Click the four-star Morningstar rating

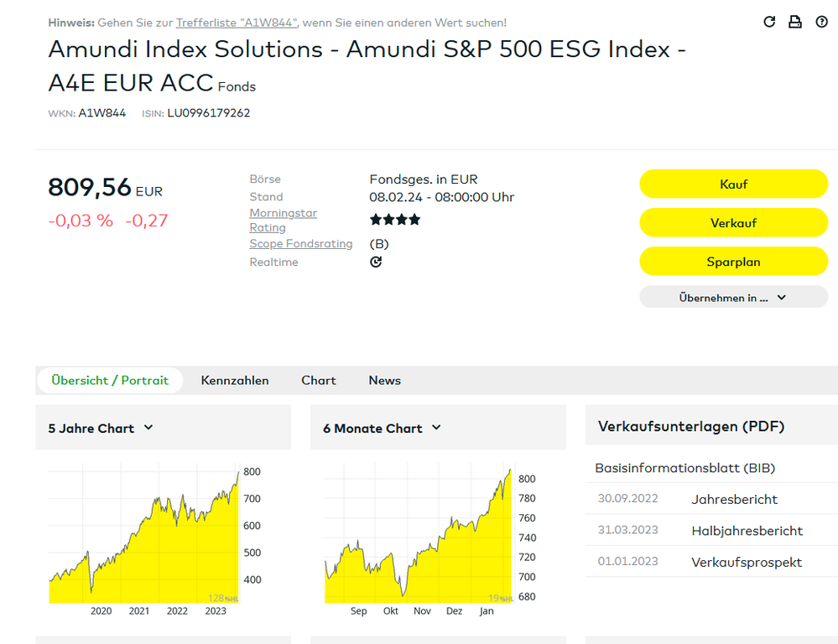(x=395, y=220)
